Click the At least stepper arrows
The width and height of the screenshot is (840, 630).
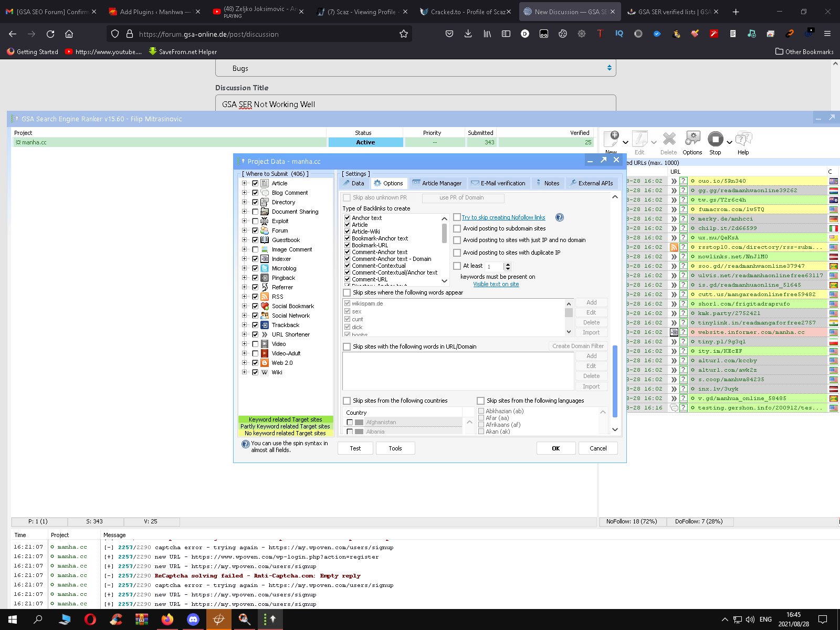[507, 267]
